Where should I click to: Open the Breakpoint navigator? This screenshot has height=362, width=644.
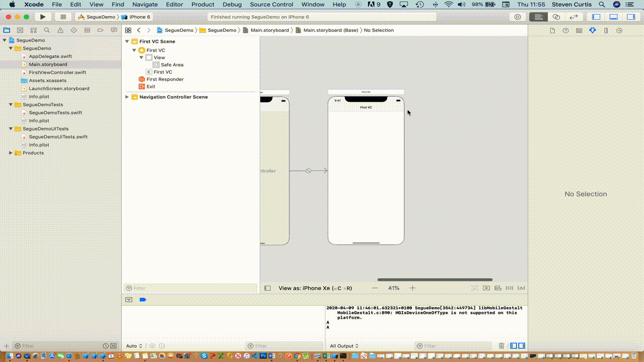click(100, 30)
